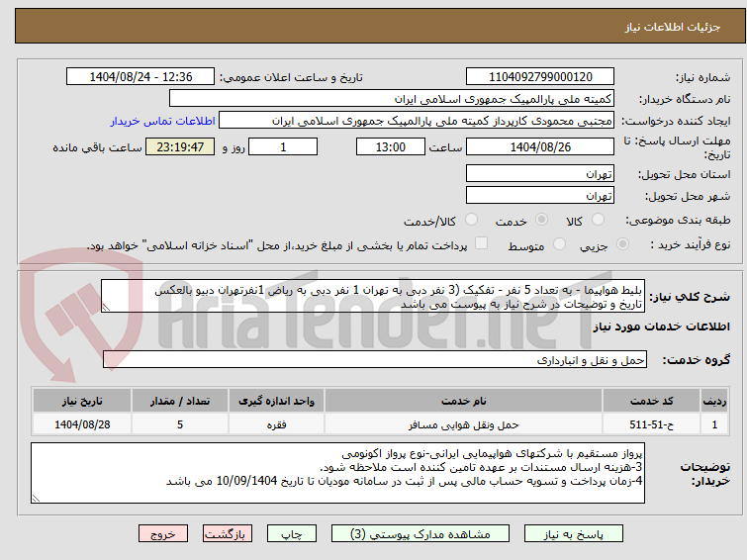Click the service code ح-51-511 cell

click(651, 424)
